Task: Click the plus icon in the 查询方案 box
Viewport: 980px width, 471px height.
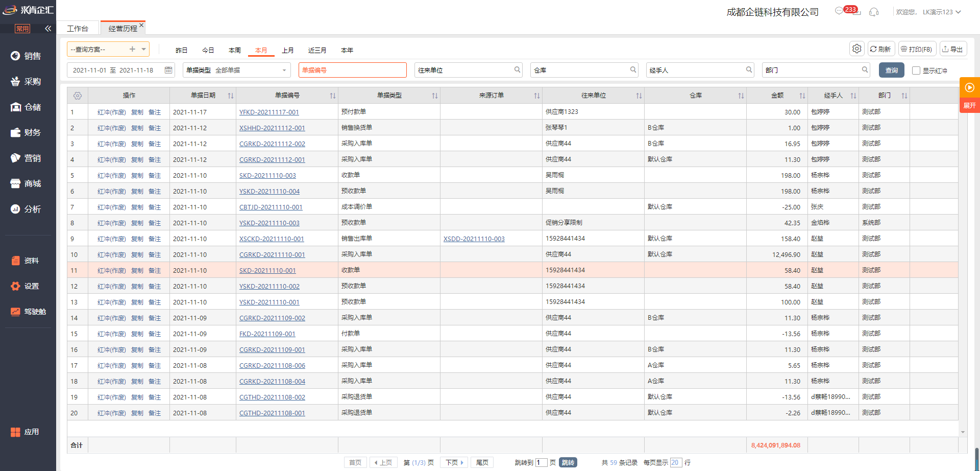Action: (x=132, y=49)
